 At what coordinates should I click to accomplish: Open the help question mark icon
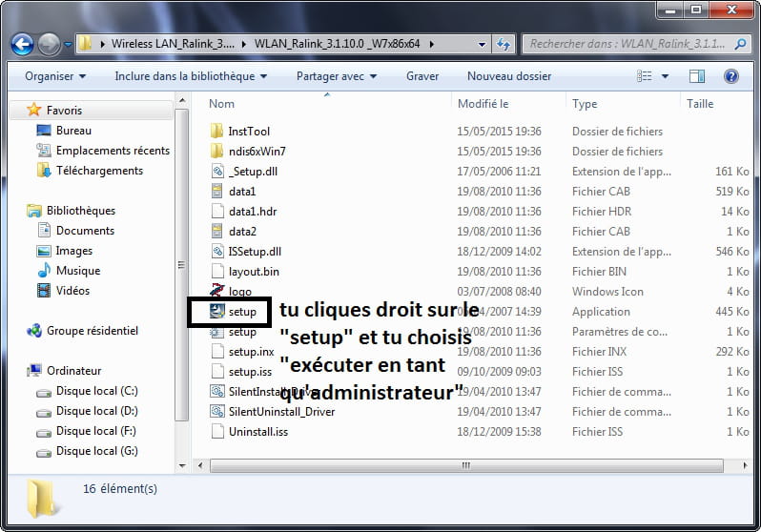tap(730, 76)
